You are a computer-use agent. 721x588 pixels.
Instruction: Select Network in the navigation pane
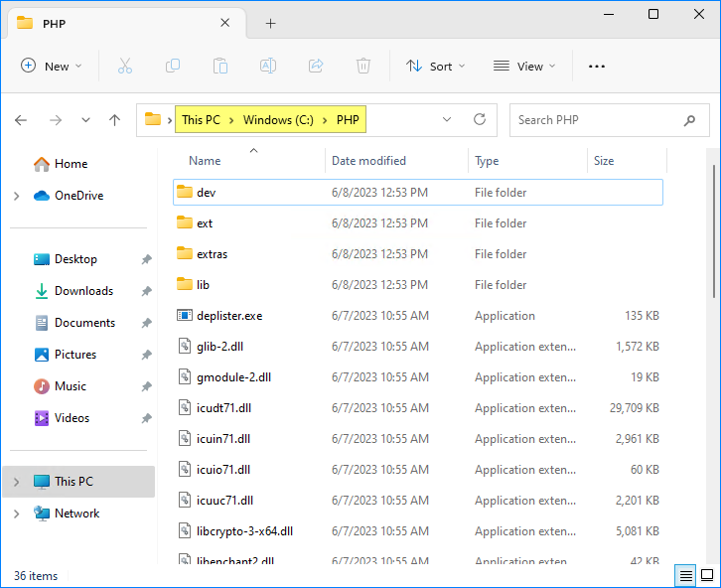pyautogui.click(x=67, y=514)
